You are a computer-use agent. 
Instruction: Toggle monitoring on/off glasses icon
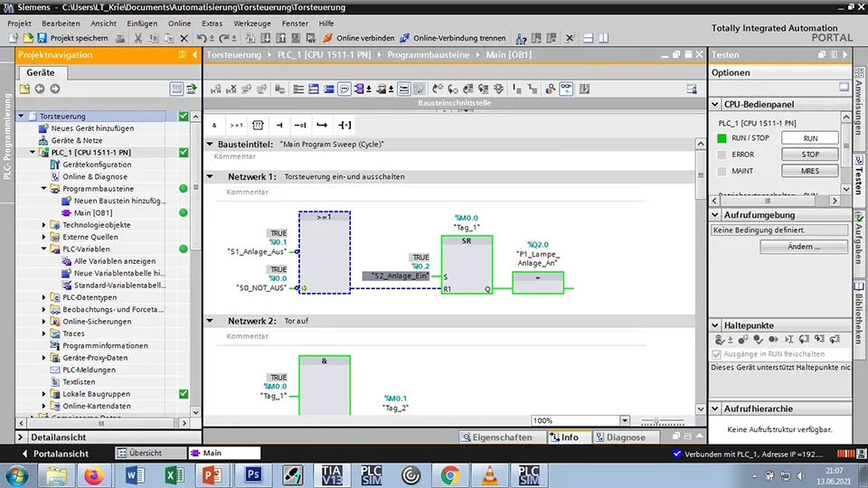566,89
